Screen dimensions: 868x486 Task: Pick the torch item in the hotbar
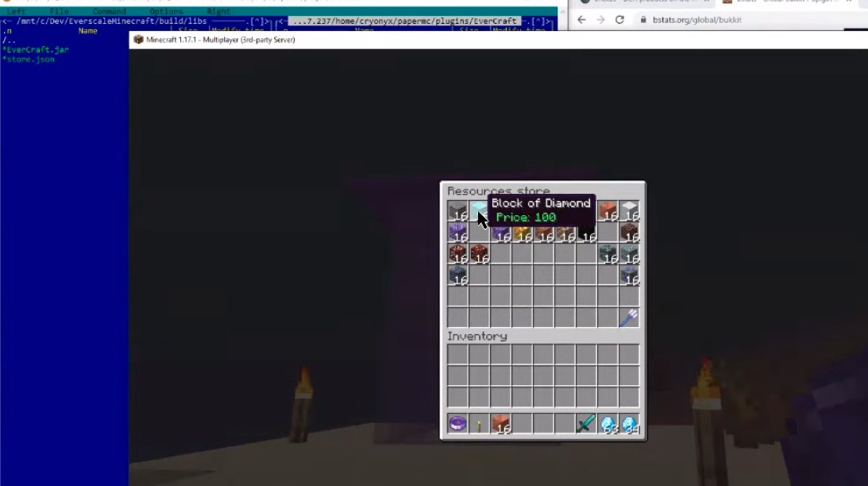tap(479, 425)
